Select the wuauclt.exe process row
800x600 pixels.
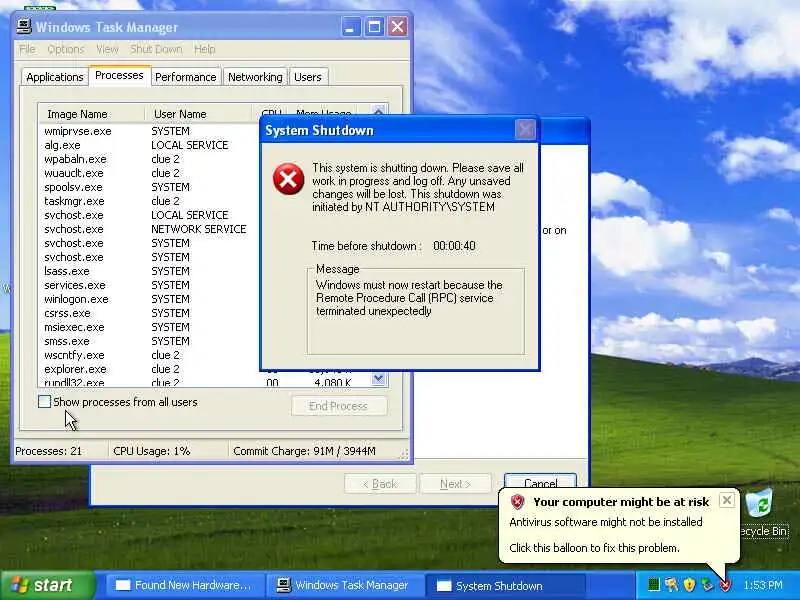(148, 173)
